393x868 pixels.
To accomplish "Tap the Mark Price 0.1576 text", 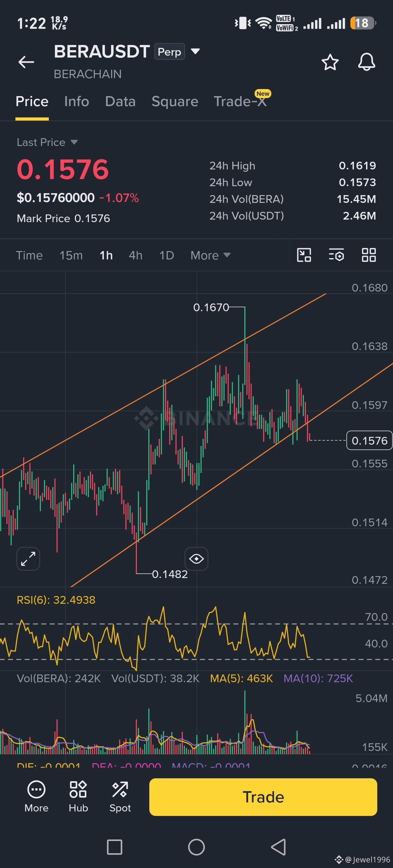I will click(64, 218).
